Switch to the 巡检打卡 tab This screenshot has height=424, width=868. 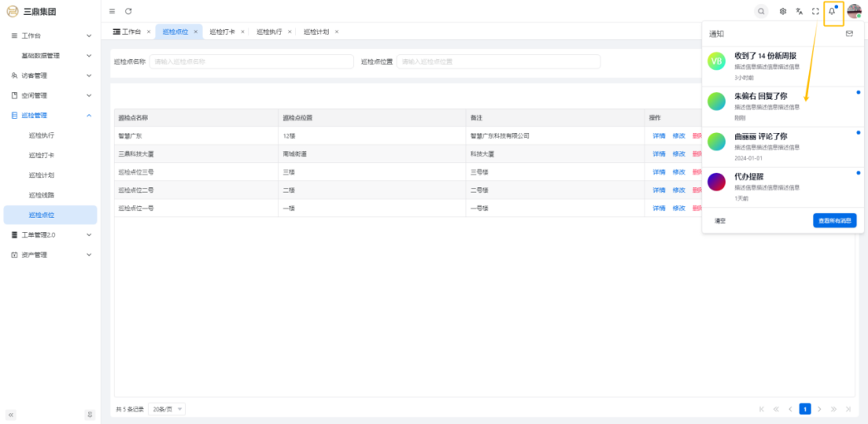pyautogui.click(x=222, y=32)
